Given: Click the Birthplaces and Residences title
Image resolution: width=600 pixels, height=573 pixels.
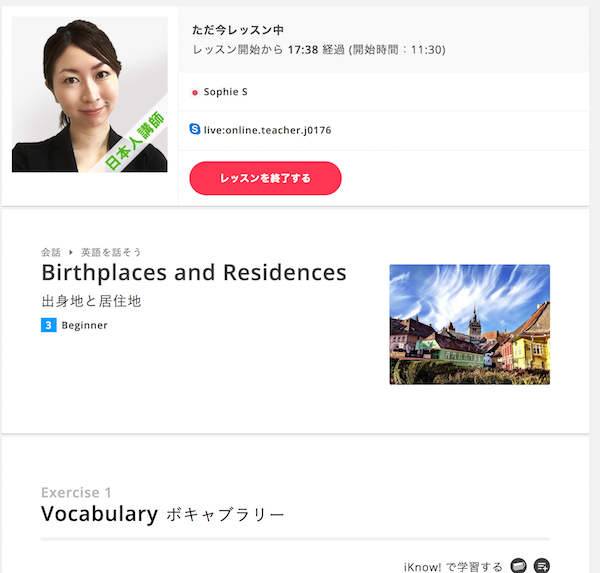Looking at the screenshot, I should click(x=194, y=273).
